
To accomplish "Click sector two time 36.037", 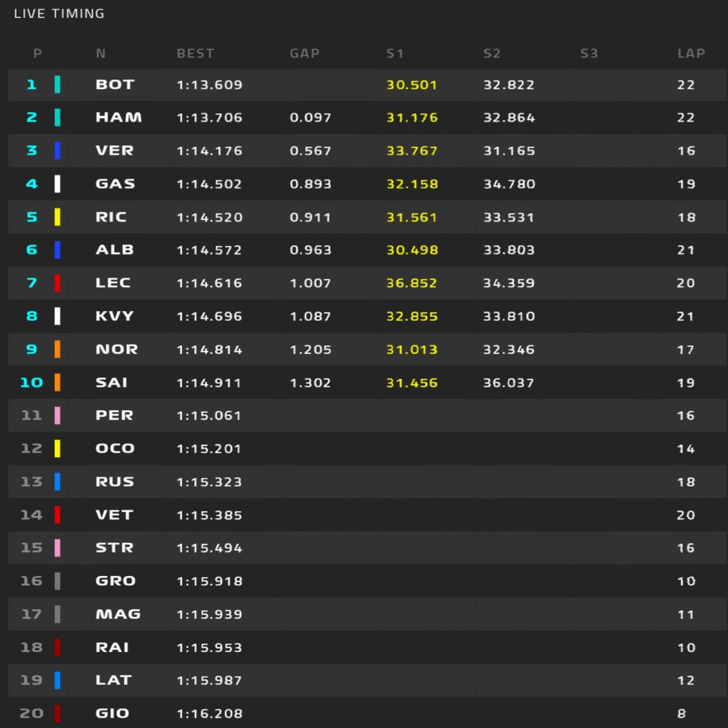I will [509, 383].
